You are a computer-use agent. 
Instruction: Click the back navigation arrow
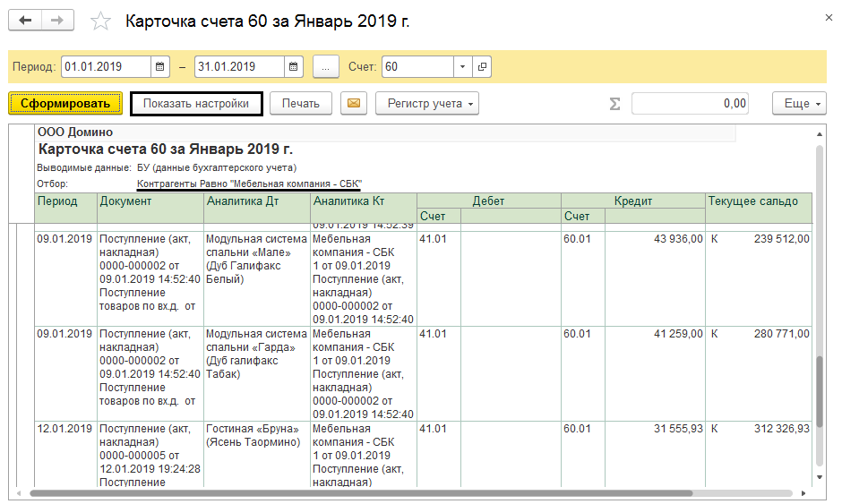26,20
